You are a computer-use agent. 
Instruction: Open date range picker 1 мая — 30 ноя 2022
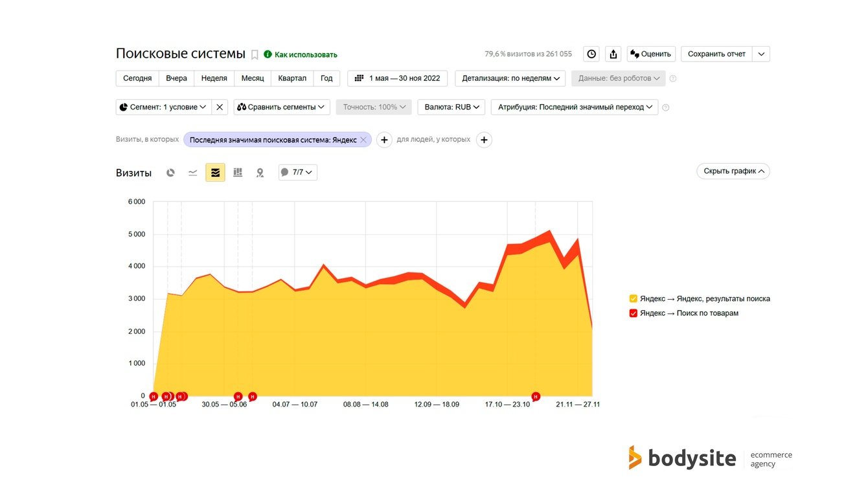[x=398, y=79]
